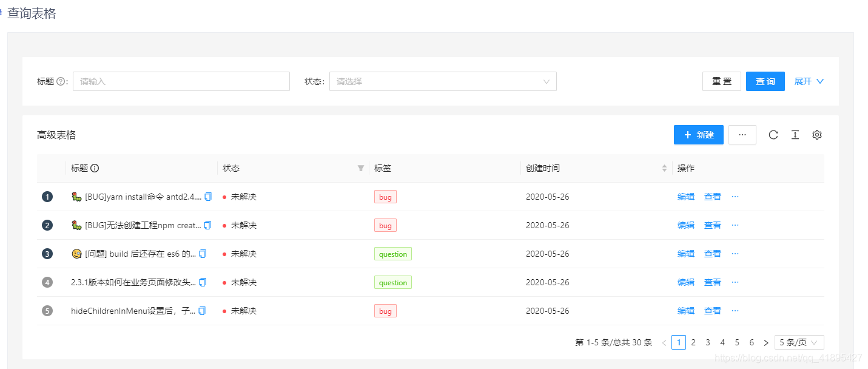
Task: Click the 重置 button
Action: [722, 81]
